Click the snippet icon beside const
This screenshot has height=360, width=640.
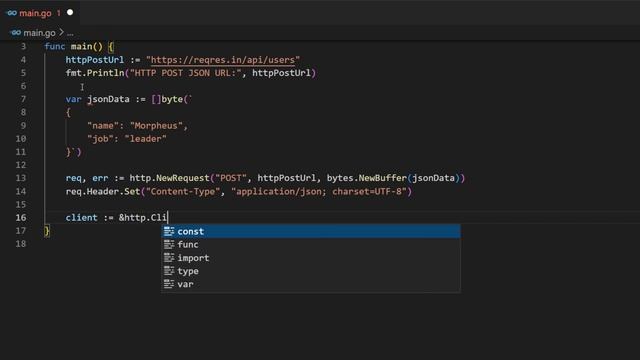point(169,231)
